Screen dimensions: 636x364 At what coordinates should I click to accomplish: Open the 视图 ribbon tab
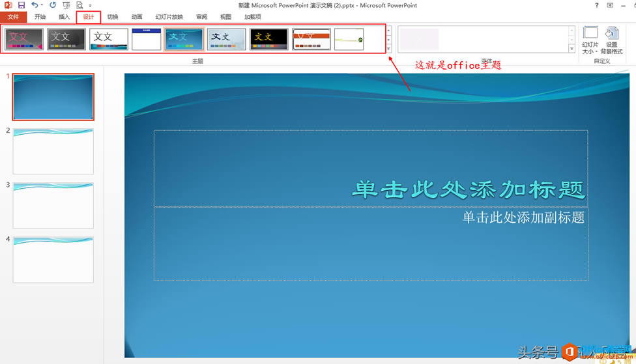coord(225,17)
